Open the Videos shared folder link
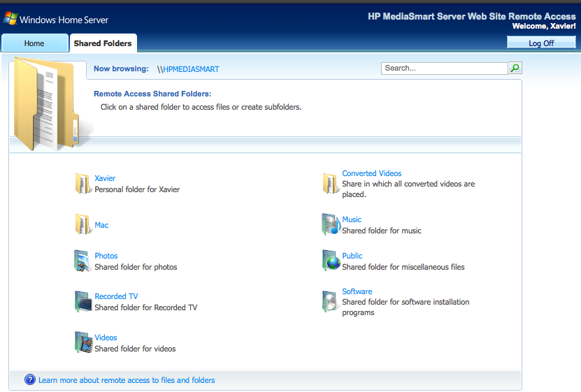581x392 pixels. 106,337
